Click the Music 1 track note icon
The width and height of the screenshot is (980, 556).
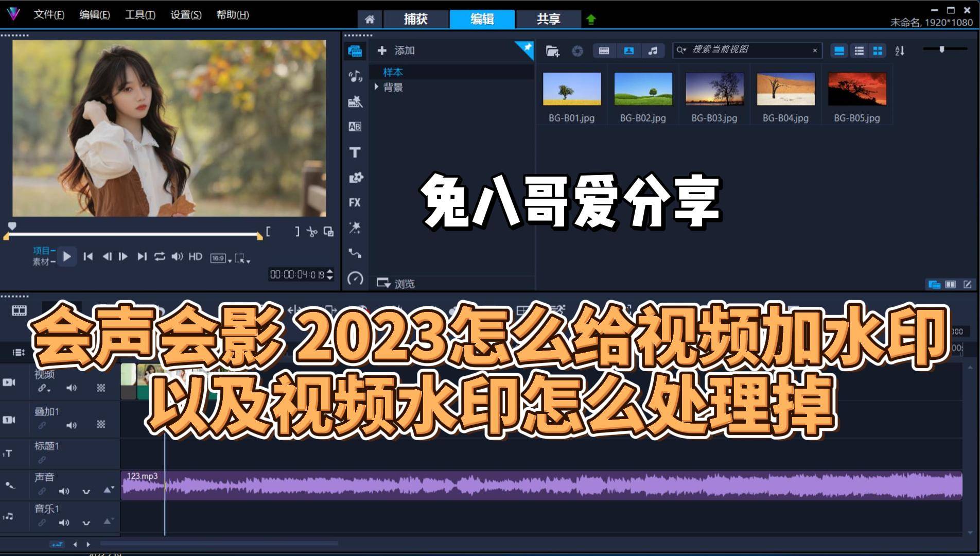(8, 516)
